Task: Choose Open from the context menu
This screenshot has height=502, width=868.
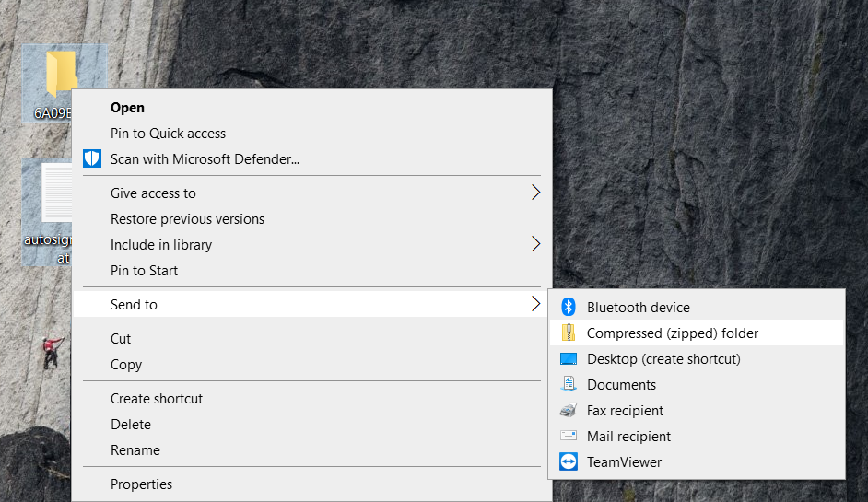Action: (x=127, y=108)
